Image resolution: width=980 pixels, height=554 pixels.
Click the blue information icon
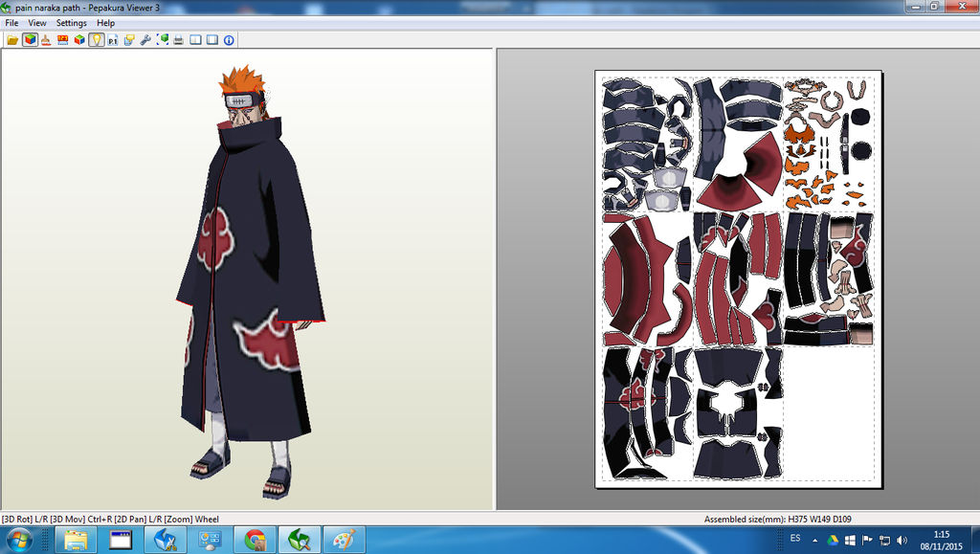click(x=230, y=40)
